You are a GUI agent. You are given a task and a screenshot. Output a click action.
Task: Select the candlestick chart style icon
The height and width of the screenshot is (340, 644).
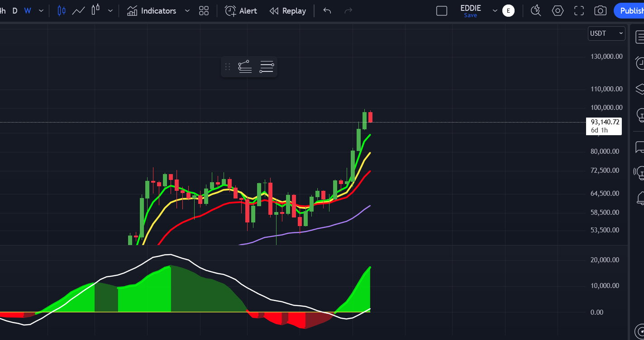coord(62,11)
